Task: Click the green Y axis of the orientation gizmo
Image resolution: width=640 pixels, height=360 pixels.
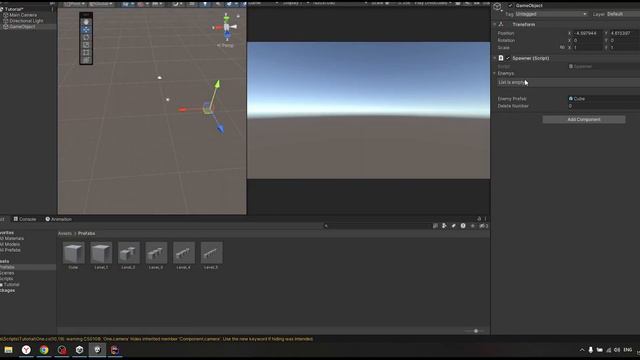Action: 227,18
